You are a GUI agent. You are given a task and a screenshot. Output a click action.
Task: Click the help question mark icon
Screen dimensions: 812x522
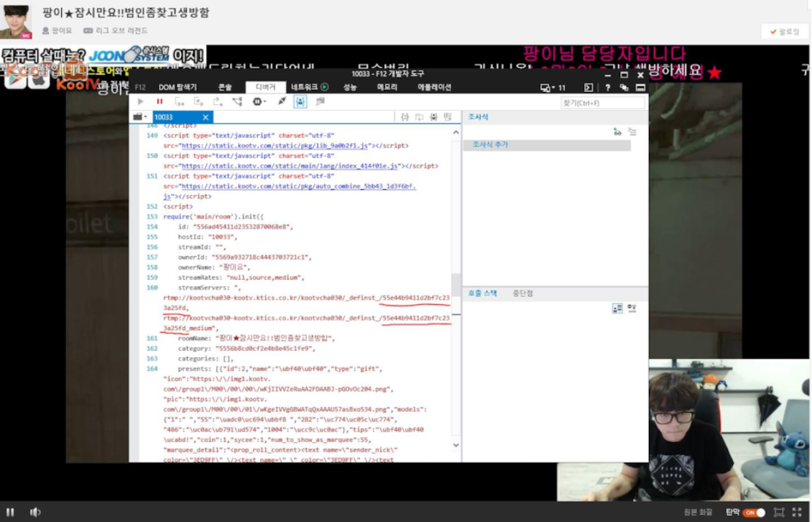pos(607,88)
